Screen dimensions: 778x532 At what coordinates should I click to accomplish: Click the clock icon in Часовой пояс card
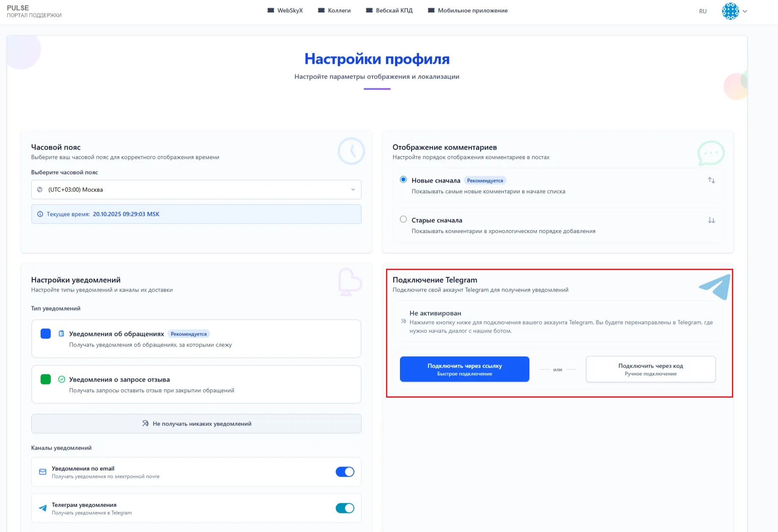(x=351, y=151)
